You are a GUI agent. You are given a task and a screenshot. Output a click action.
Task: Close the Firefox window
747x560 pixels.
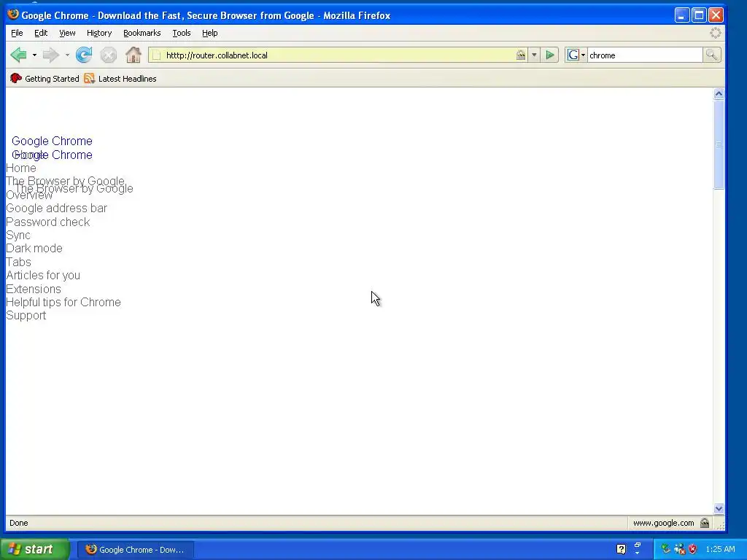click(716, 15)
